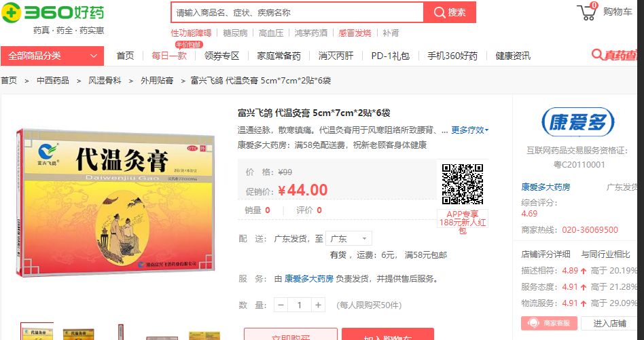
Task: Click the search magnifier button 搜索
Action: pos(450,12)
